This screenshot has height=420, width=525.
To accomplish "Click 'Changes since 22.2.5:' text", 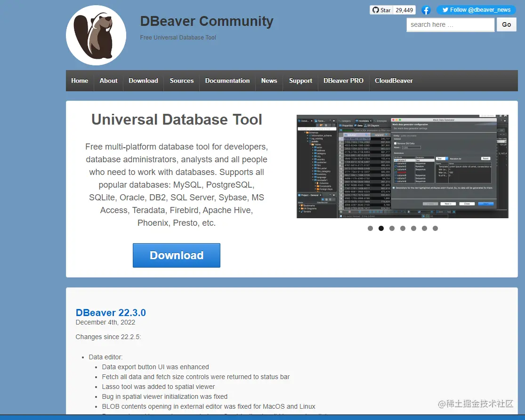I will click(x=108, y=337).
